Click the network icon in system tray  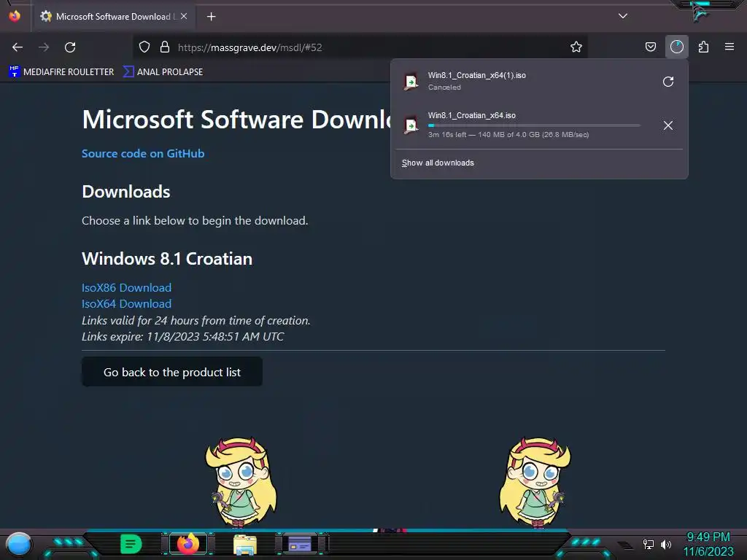[649, 544]
